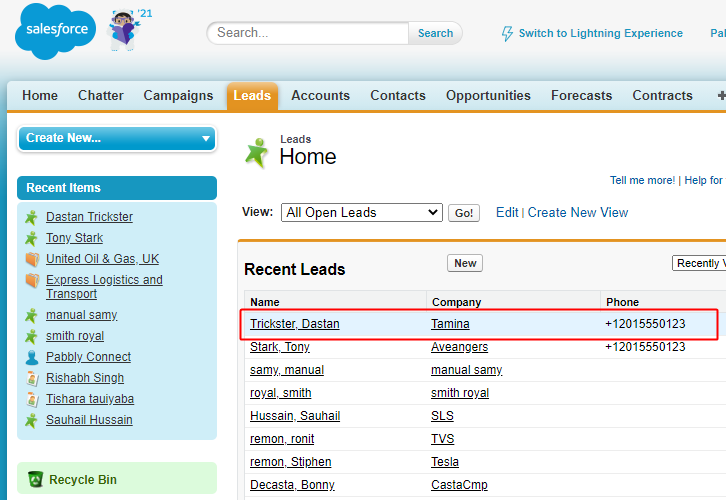Open Tony Stark in Recent Items

point(75,238)
